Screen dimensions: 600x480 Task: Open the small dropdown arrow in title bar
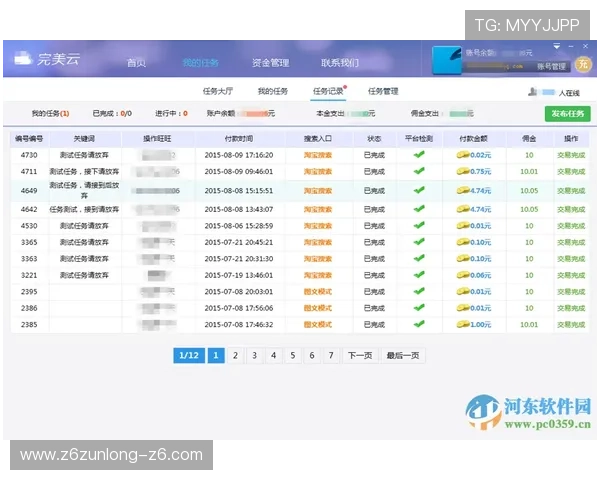557,46
